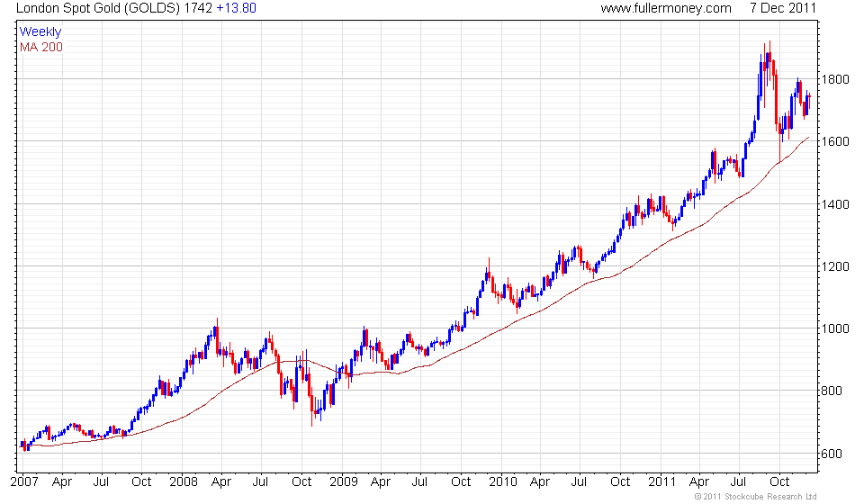Click the 2008 year label on time axis
This screenshot has width=864, height=504.
(184, 482)
